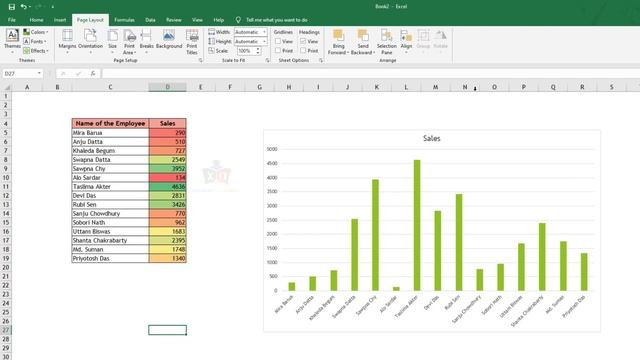This screenshot has width=640, height=360.
Task: Select the yellow cell with 1683
Action: (x=168, y=231)
